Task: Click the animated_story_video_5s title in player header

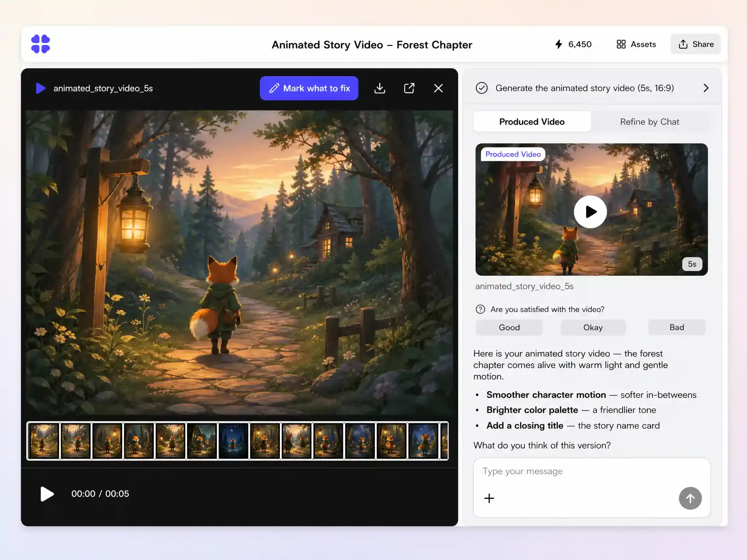Action: pyautogui.click(x=103, y=88)
